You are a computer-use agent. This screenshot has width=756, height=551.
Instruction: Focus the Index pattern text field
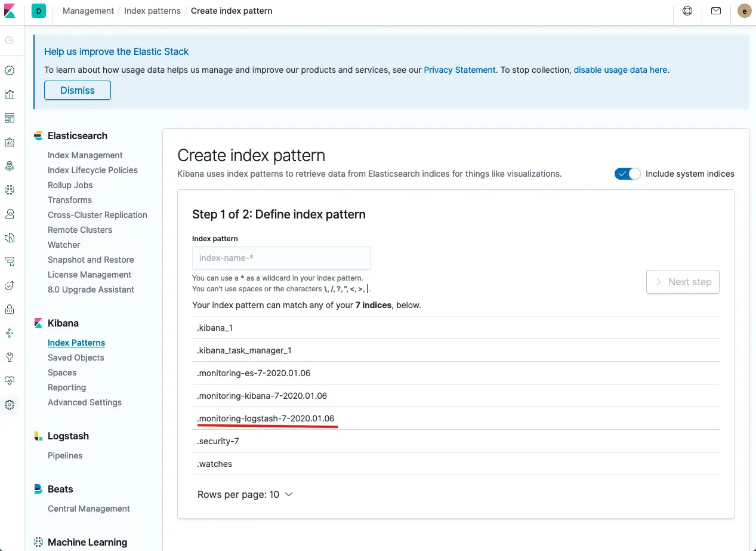click(281, 258)
